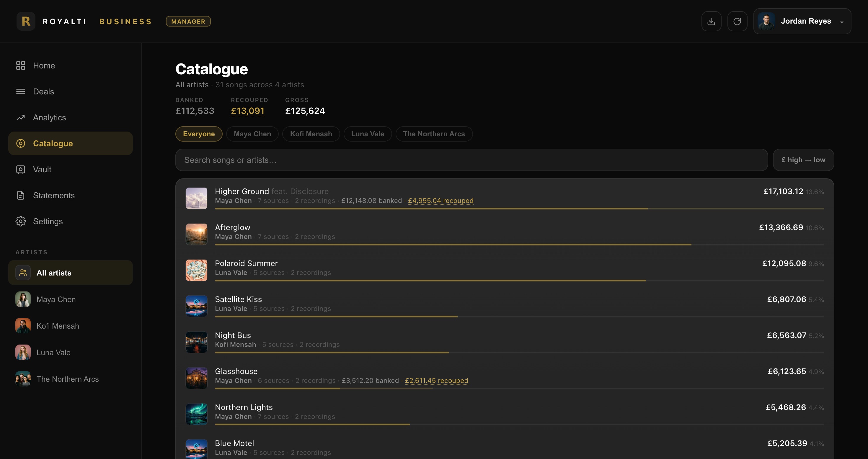868x459 pixels.
Task: Filter by Luna Vale chip
Action: [x=368, y=134]
